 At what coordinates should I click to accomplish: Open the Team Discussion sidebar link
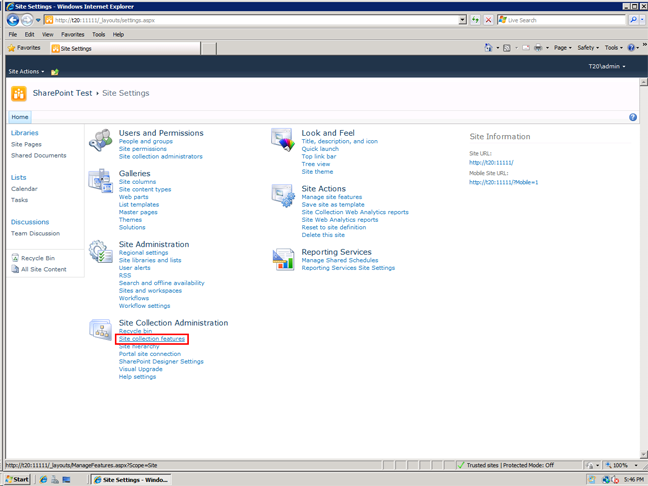click(35, 233)
